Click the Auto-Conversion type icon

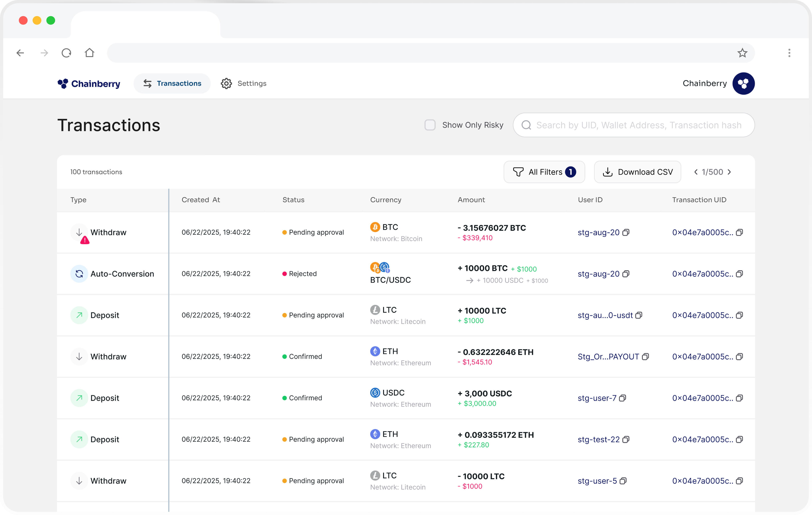(79, 274)
